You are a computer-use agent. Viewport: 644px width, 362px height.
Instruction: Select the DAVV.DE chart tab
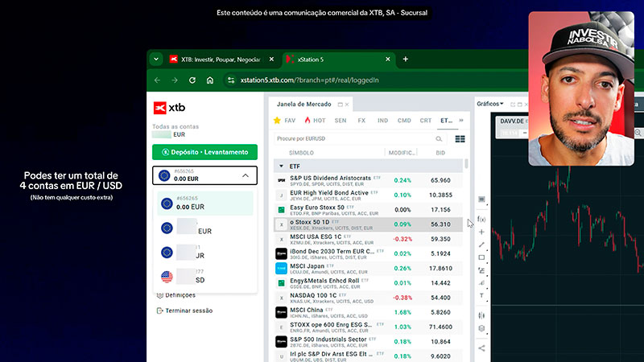tap(512, 121)
